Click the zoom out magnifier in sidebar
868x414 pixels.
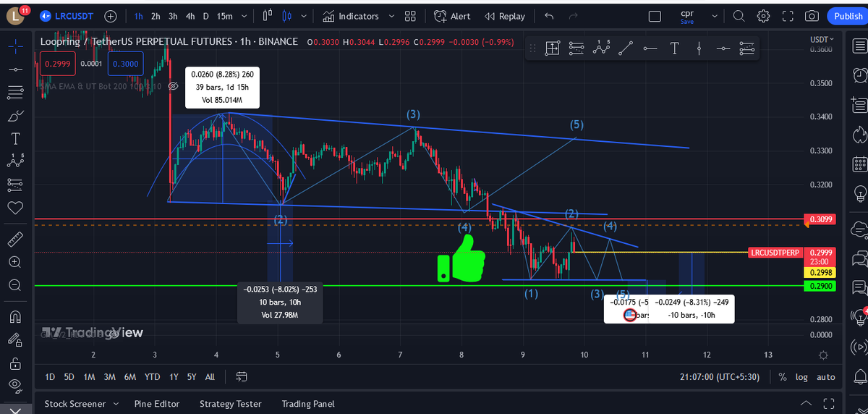pos(14,285)
